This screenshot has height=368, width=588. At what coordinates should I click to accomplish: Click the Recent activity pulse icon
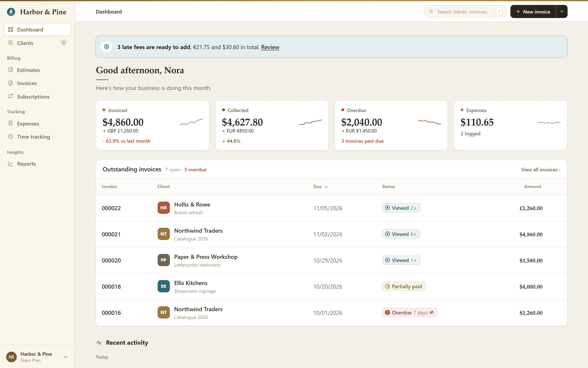99,342
